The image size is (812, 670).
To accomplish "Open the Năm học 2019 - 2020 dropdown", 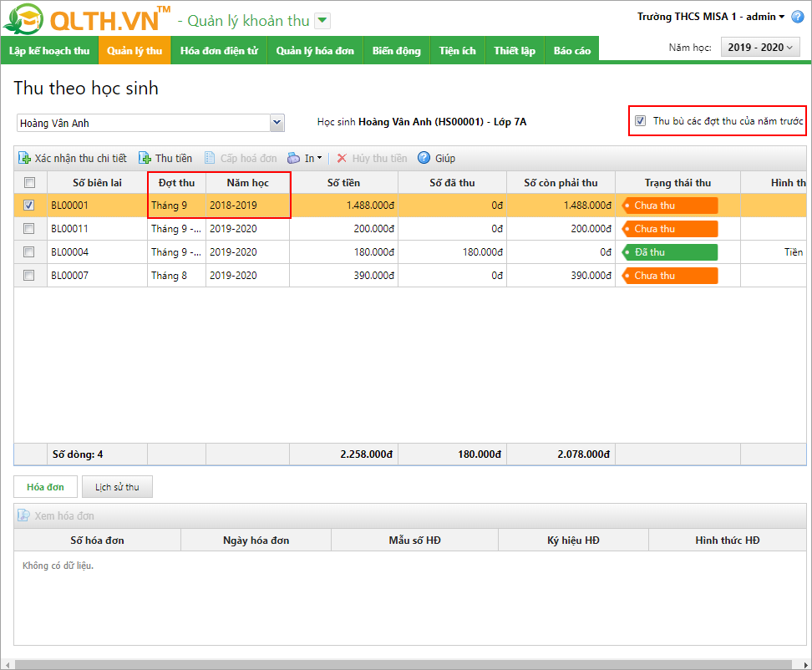I will pyautogui.click(x=760, y=48).
